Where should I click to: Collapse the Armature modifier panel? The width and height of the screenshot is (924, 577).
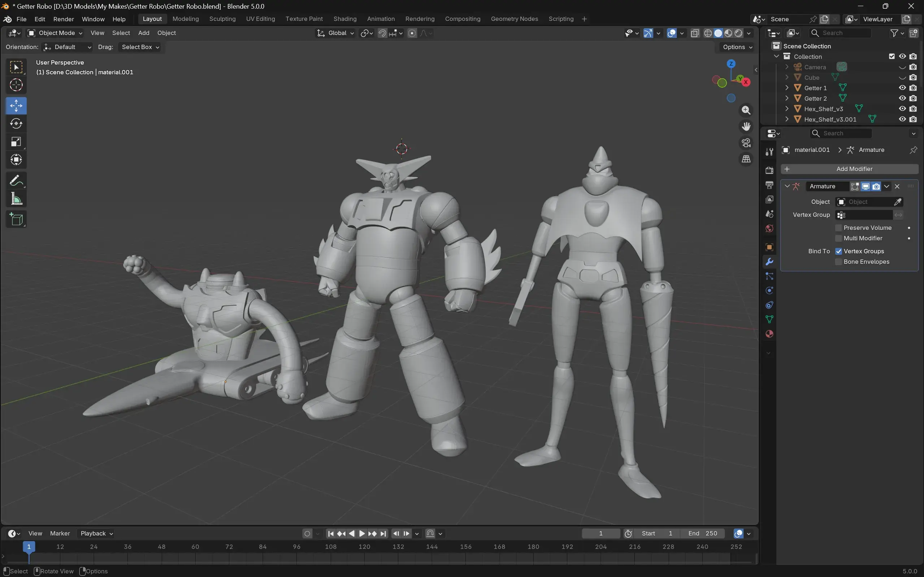(787, 186)
